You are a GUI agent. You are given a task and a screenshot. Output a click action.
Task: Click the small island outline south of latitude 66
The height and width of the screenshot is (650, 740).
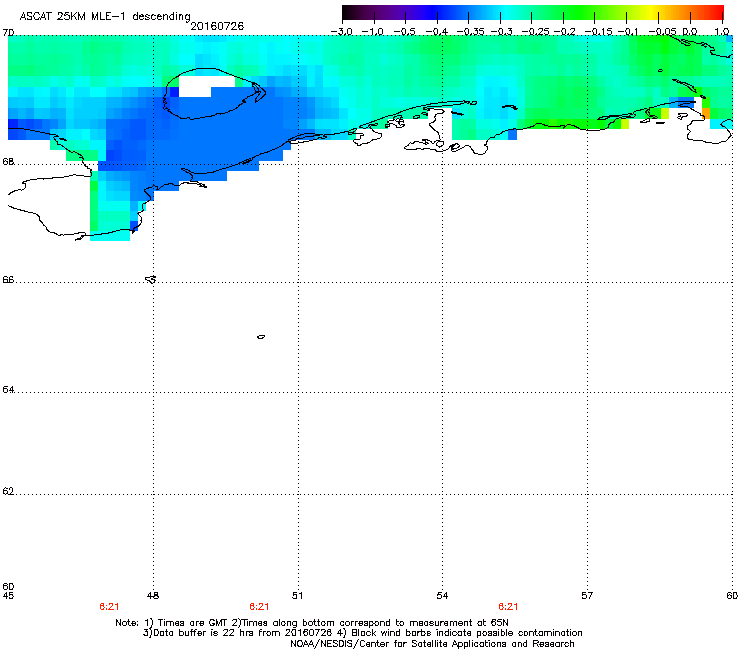(261, 337)
